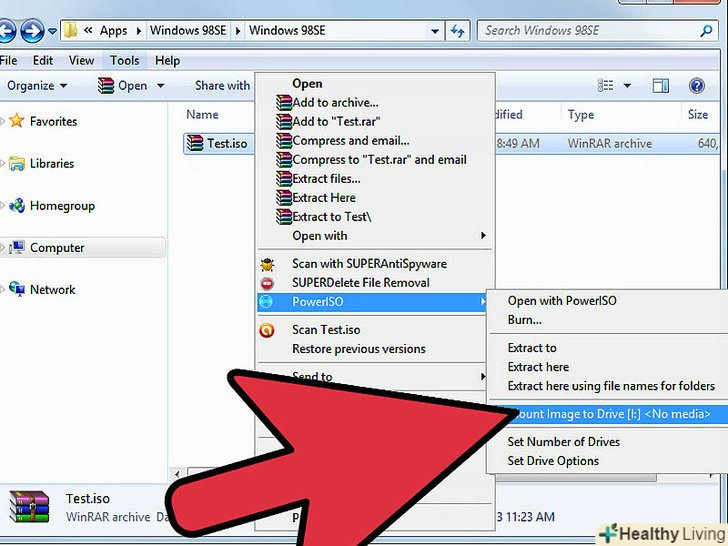Screen dimensions: 728x546
Task: Open the Organize dropdown
Action: coord(37,86)
